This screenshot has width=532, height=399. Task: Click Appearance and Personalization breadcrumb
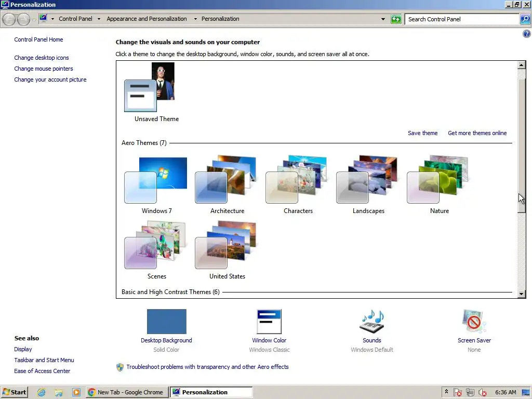[147, 19]
